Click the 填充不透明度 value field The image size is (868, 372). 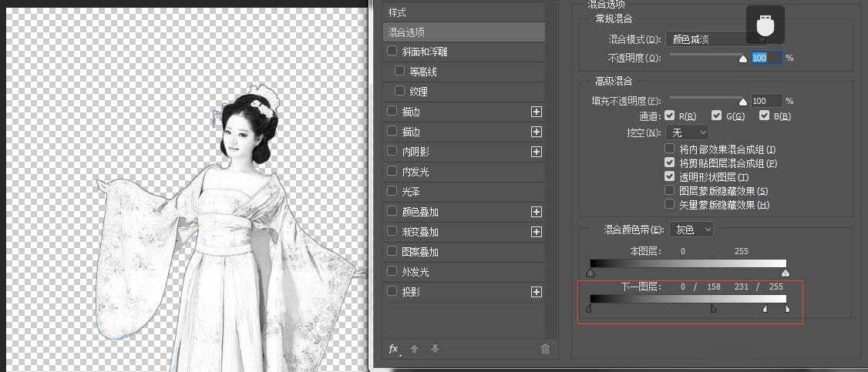coord(766,101)
